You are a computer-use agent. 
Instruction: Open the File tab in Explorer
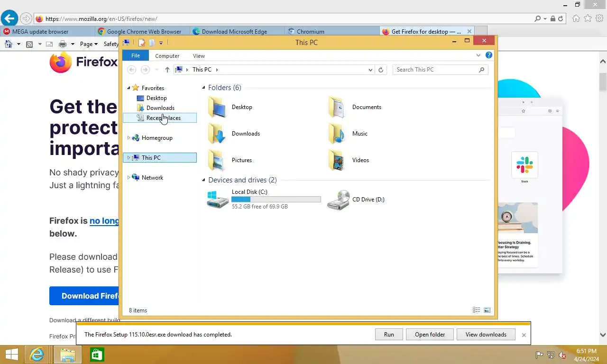pos(136,55)
